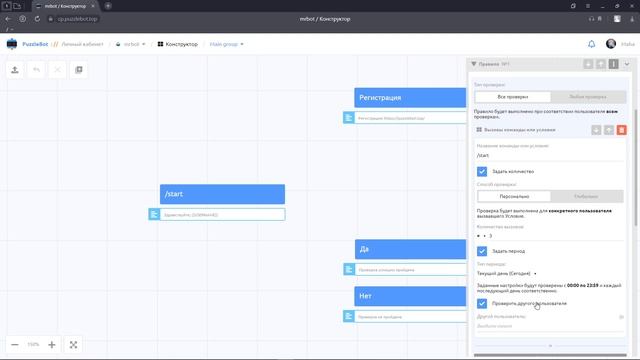Click the browser back arrow
640x360 pixels.
8,19
